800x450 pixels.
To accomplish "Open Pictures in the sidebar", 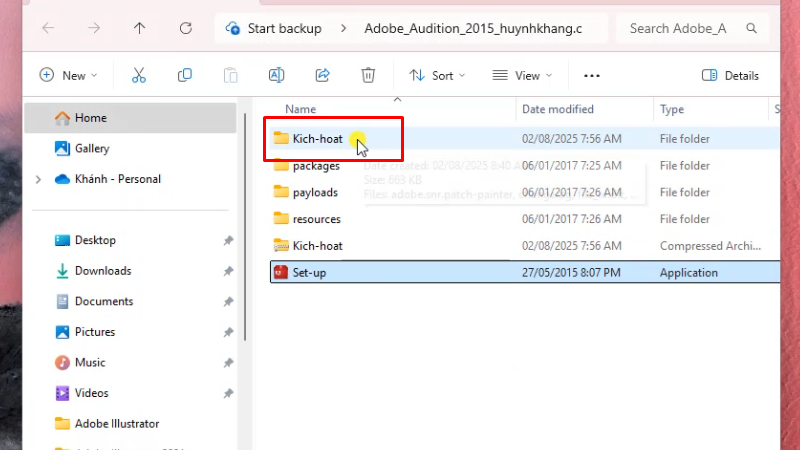I will click(95, 332).
